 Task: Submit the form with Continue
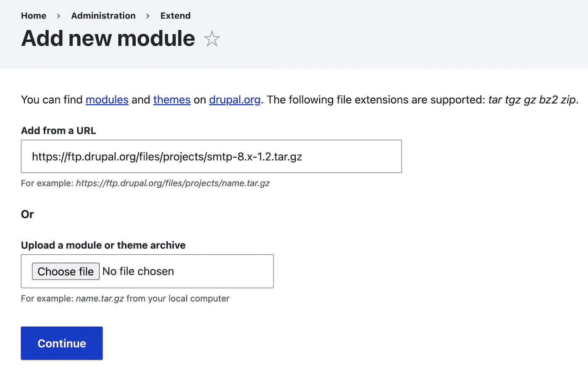pos(61,343)
